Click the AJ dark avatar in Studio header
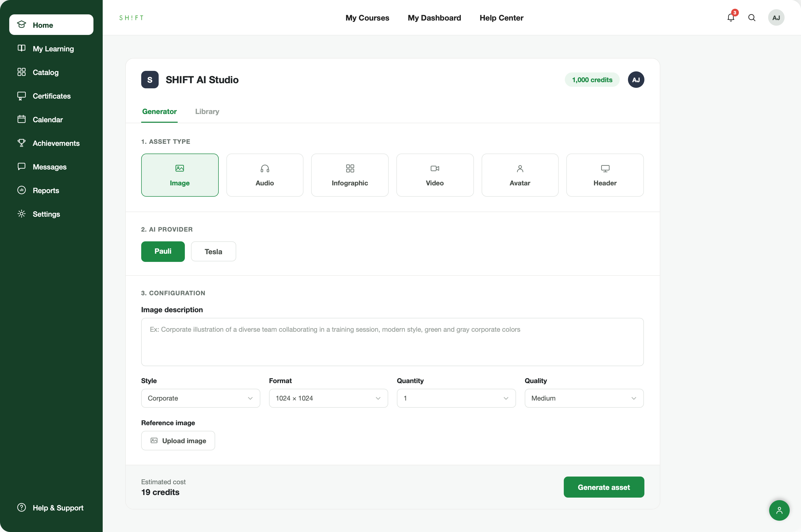 click(636, 80)
